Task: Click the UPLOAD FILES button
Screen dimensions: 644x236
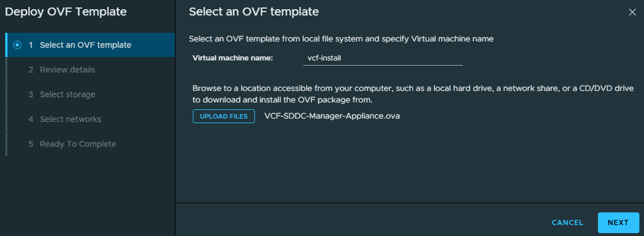Action: (x=224, y=116)
